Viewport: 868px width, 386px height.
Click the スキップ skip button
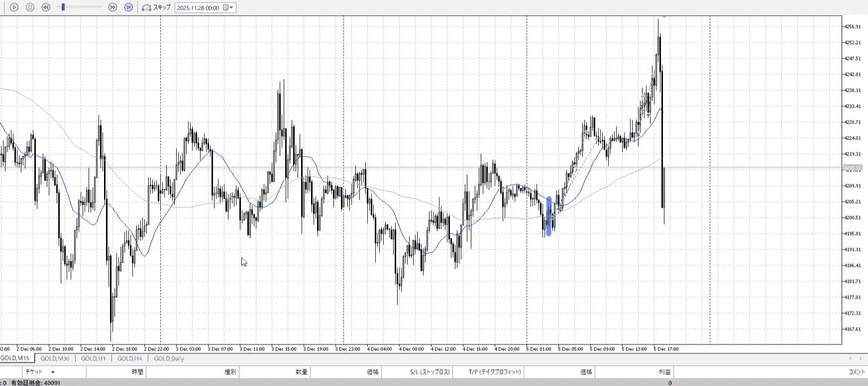(x=156, y=7)
